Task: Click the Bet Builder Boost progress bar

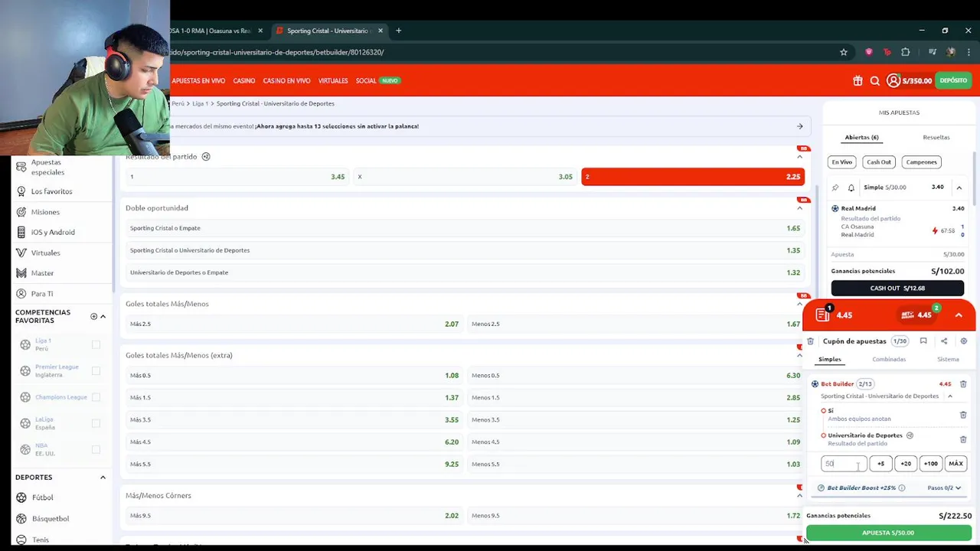Action: coord(888,497)
